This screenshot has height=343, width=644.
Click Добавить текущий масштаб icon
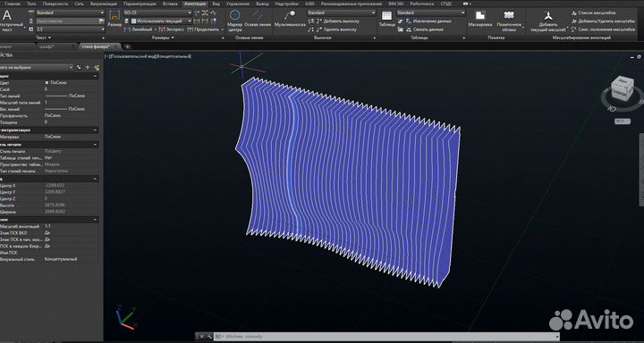click(548, 21)
